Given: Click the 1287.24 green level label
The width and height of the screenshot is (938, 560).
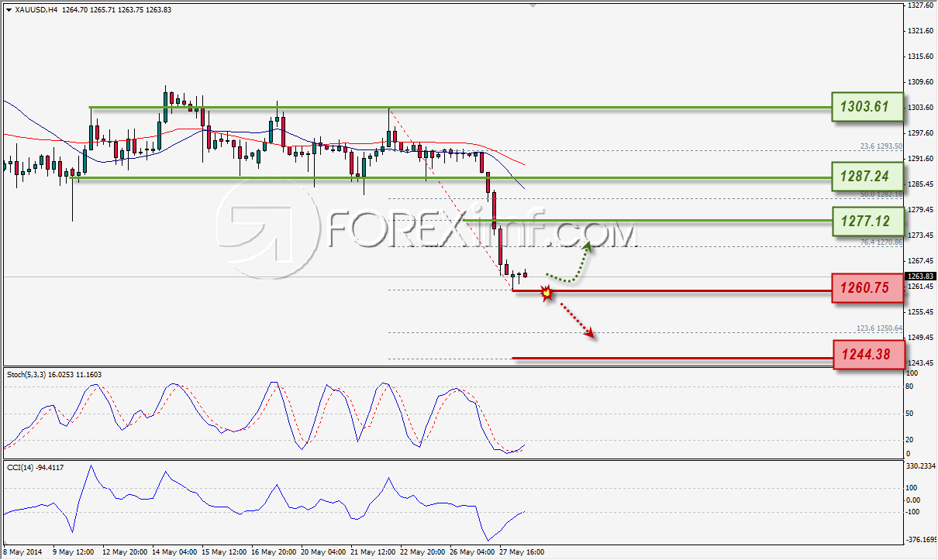Looking at the screenshot, I should [x=868, y=177].
